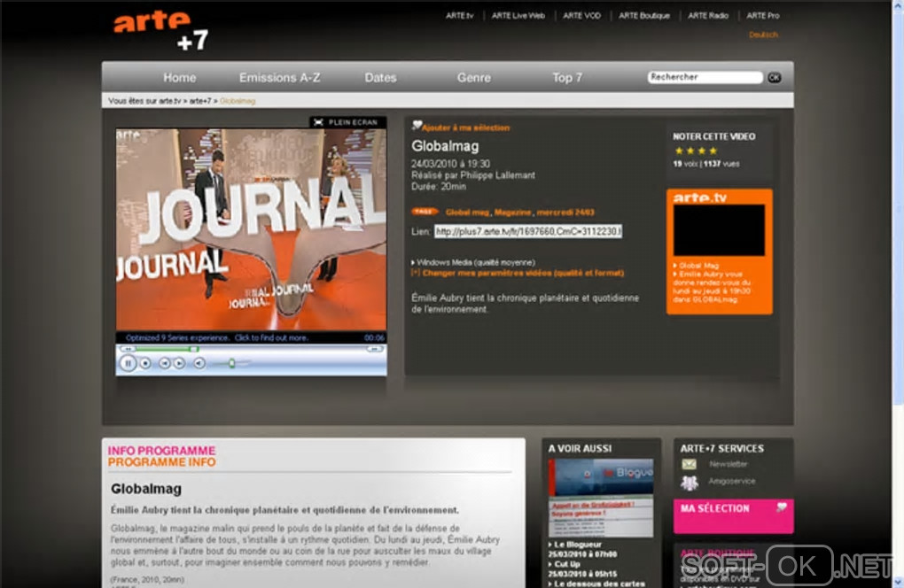Click the page vertical scrollbar
This screenshot has width=904, height=588.
898,294
